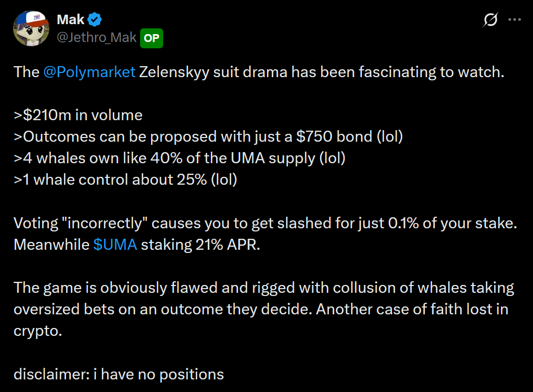The height and width of the screenshot is (392, 533).
Task: Click the "staking 21% APR" text
Action: click(x=200, y=245)
